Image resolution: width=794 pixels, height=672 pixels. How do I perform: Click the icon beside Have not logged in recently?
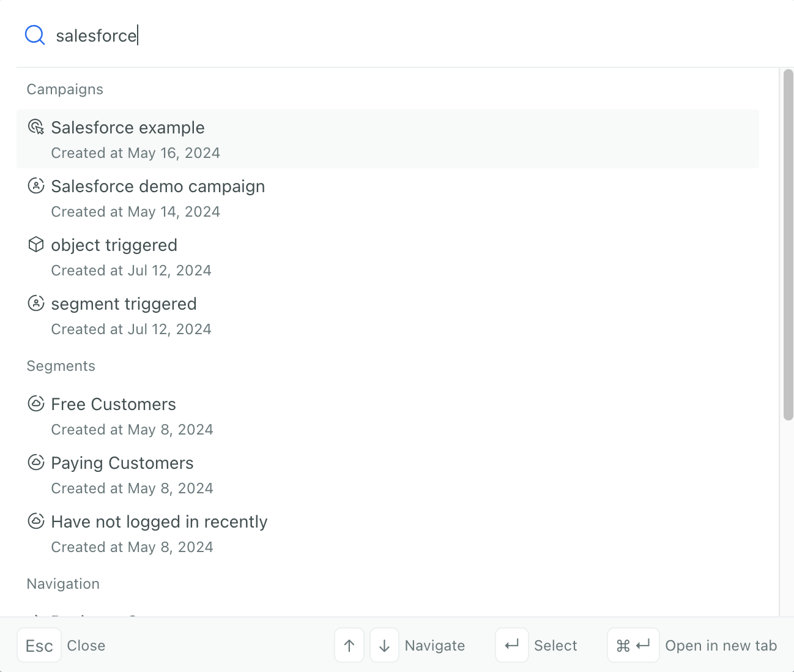(36, 521)
